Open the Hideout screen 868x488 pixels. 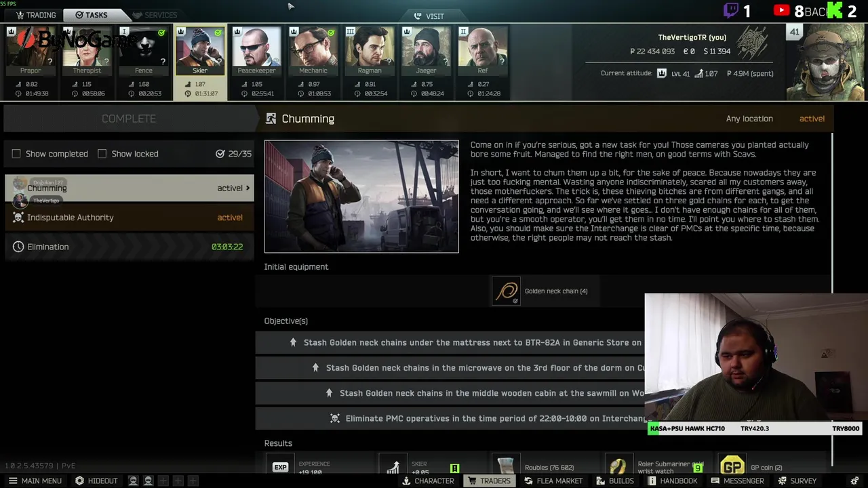96,481
